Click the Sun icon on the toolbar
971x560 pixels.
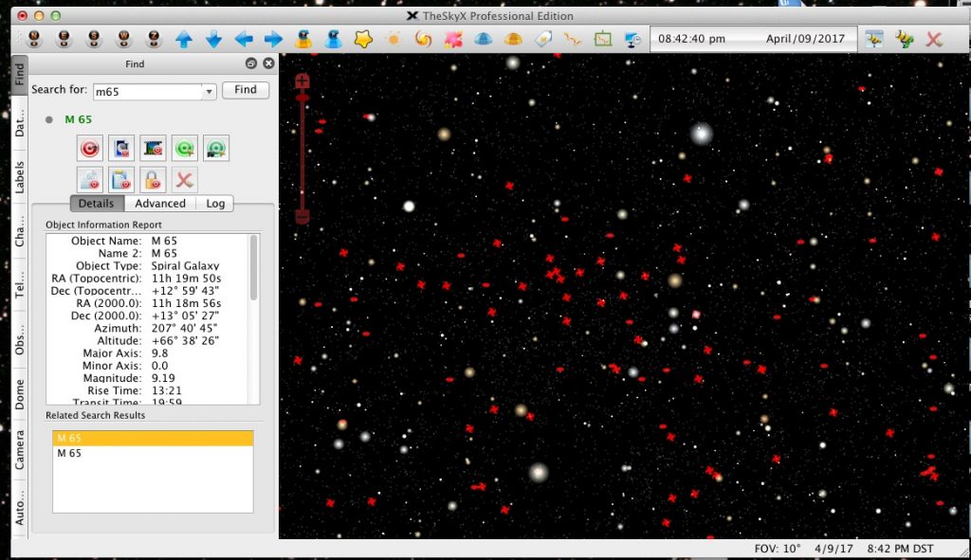pyautogui.click(x=394, y=39)
